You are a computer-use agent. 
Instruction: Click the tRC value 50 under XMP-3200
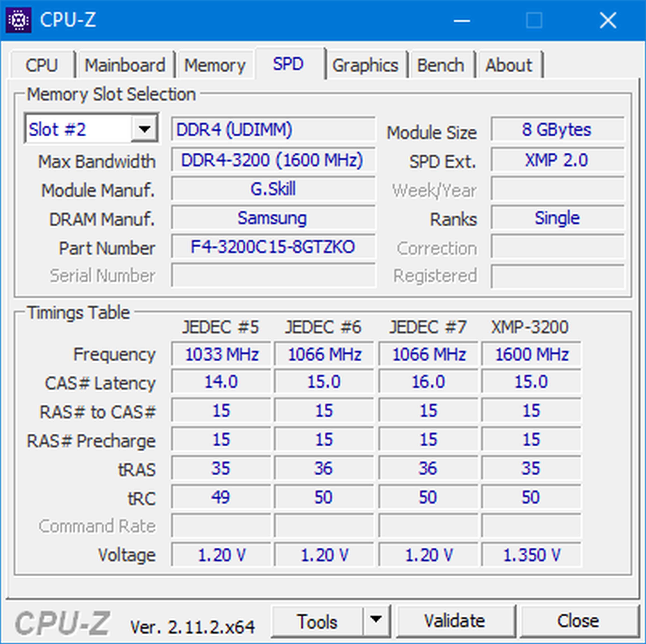(532, 497)
